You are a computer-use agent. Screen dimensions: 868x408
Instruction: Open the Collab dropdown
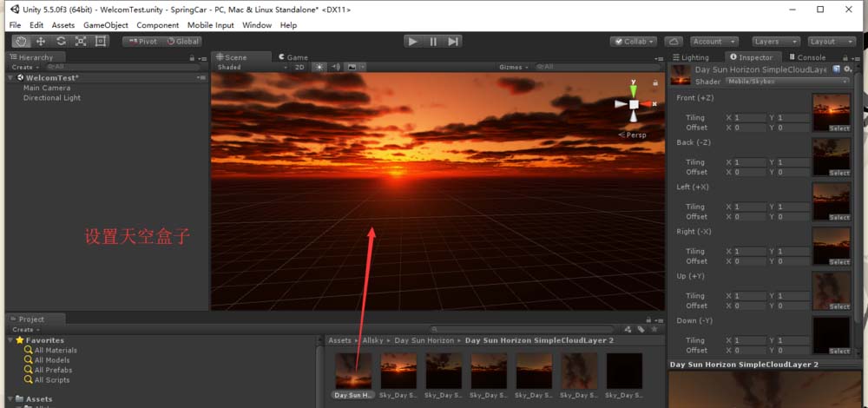634,42
